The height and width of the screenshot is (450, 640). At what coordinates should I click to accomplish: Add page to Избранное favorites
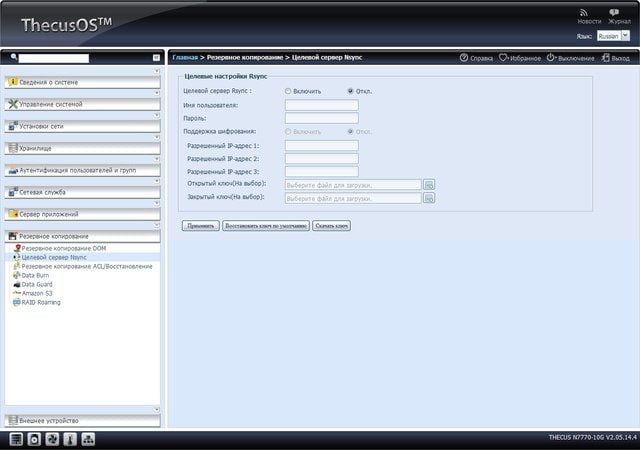[520, 58]
